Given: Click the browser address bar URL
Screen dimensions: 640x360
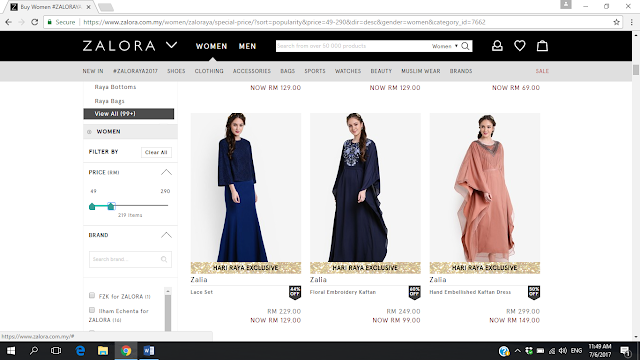Looking at the screenshot, I should (x=284, y=22).
